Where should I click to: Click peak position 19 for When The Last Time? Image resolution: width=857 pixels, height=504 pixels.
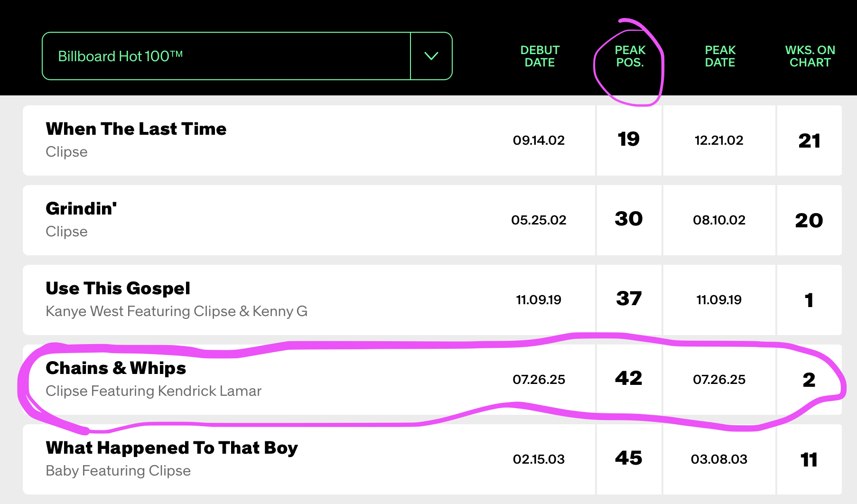click(629, 139)
